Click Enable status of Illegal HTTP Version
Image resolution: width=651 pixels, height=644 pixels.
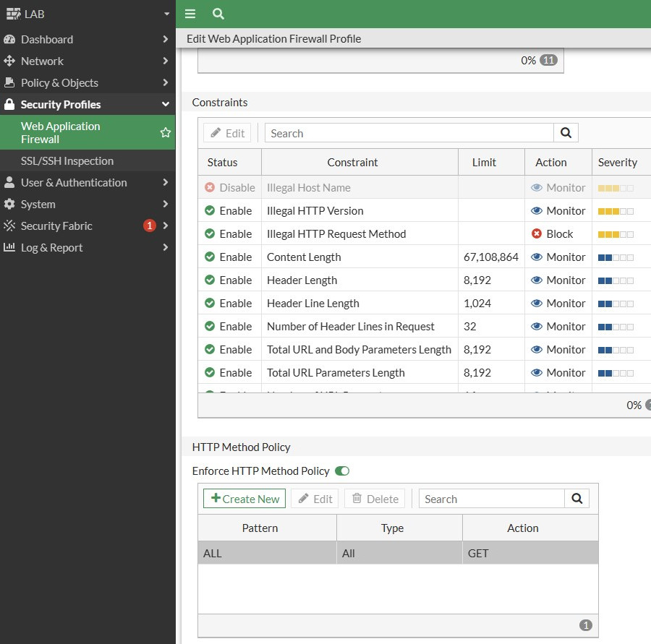tap(229, 211)
